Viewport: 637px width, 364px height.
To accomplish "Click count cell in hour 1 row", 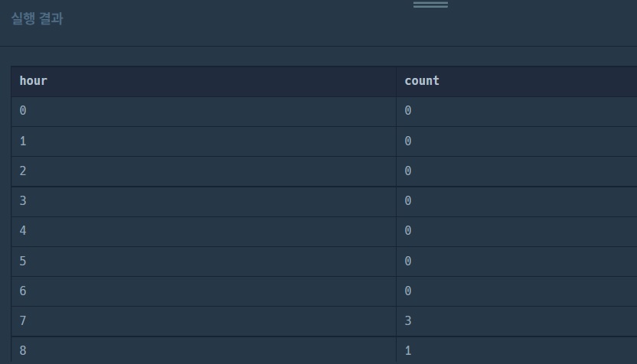I will pos(517,141).
